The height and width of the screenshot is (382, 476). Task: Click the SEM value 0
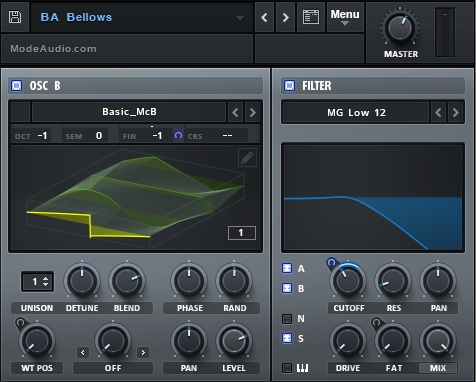coord(99,136)
